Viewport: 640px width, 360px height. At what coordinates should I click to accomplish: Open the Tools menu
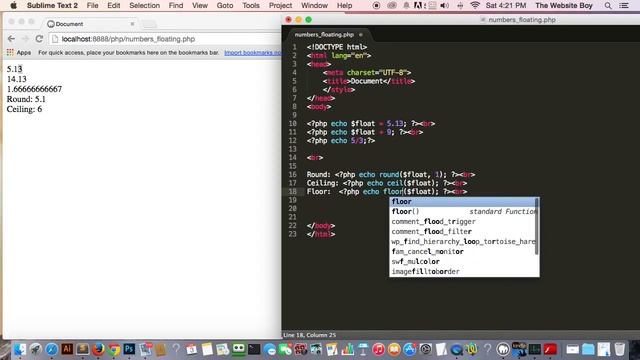[x=251, y=5]
